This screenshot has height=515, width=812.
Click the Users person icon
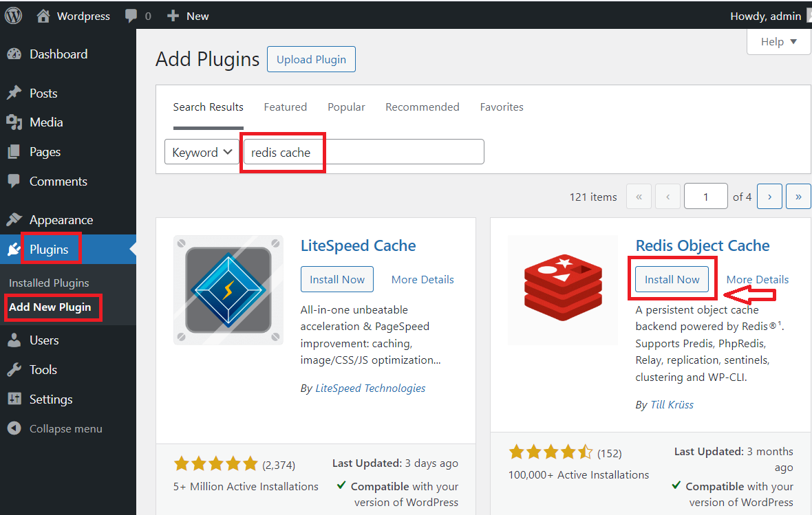point(14,340)
